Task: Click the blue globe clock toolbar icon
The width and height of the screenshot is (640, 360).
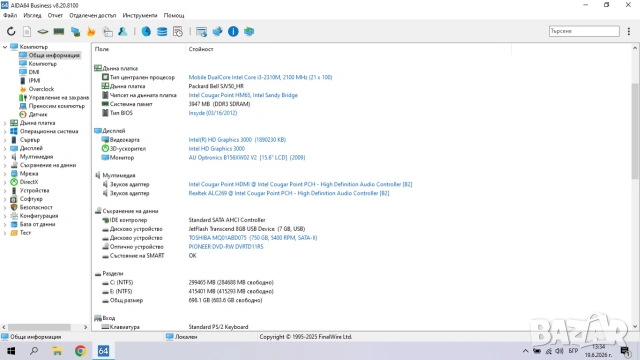Action: coord(146,31)
